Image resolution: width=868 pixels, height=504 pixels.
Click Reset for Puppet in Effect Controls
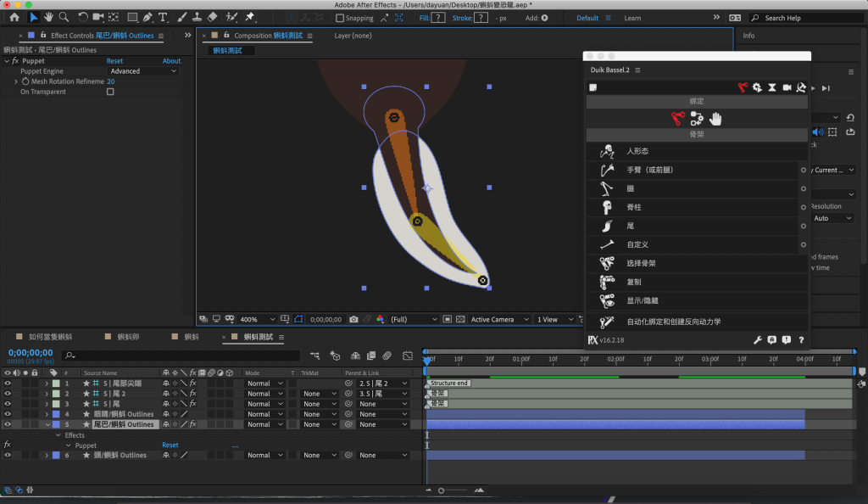tap(114, 61)
